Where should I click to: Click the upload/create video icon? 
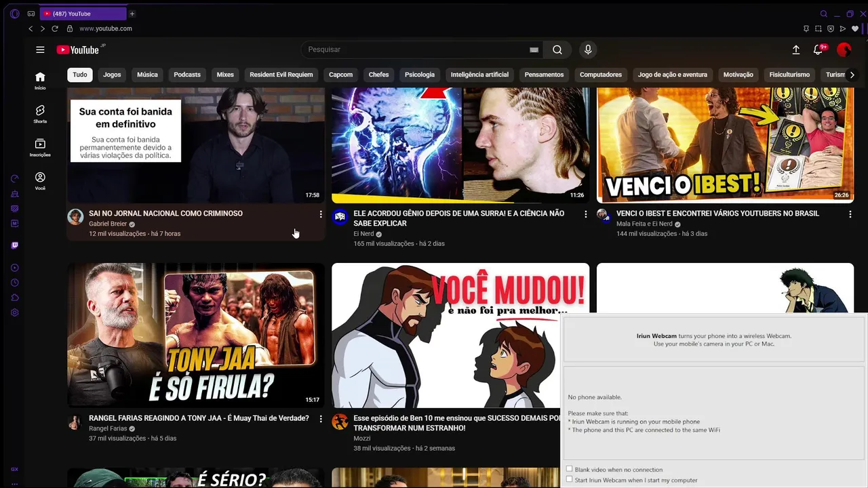coord(796,49)
